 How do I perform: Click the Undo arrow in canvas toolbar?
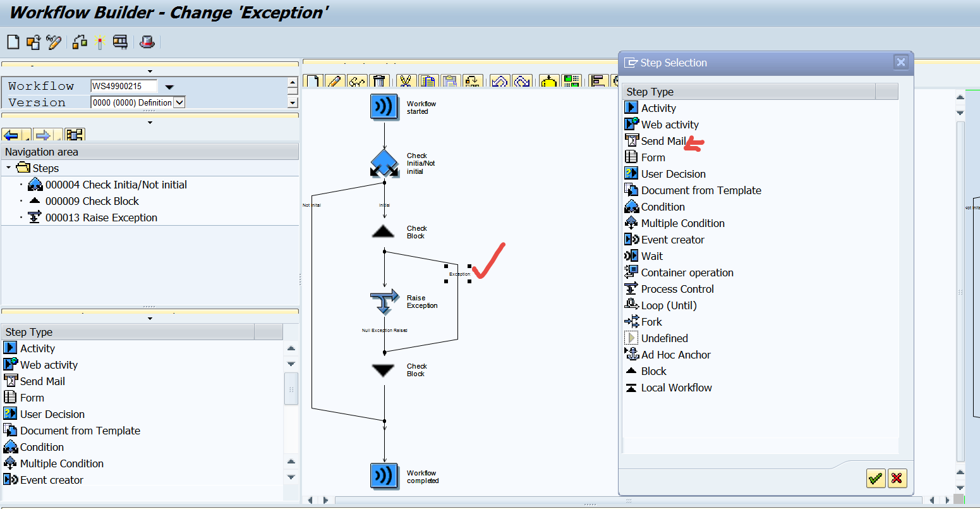coord(500,81)
